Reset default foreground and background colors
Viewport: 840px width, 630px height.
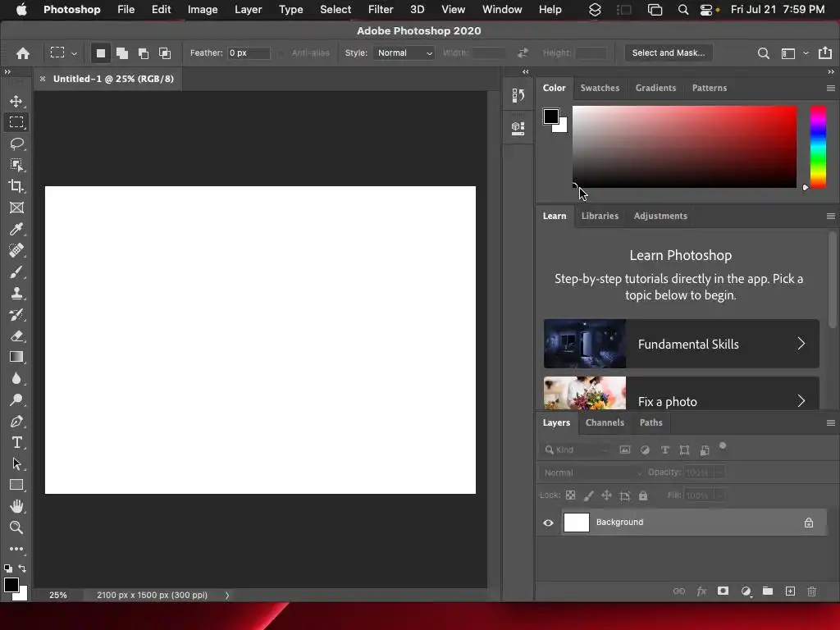coord(7,568)
